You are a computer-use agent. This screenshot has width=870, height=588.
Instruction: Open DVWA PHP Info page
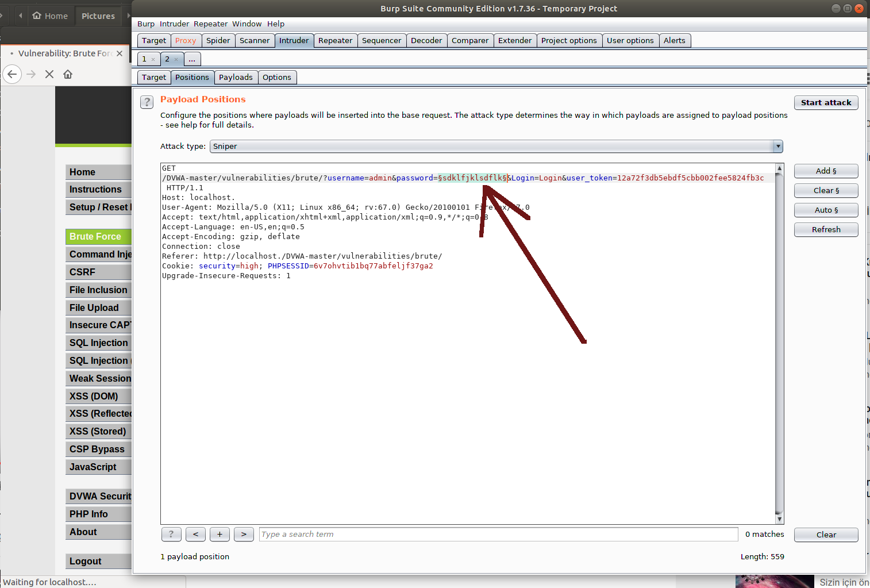(x=98, y=514)
